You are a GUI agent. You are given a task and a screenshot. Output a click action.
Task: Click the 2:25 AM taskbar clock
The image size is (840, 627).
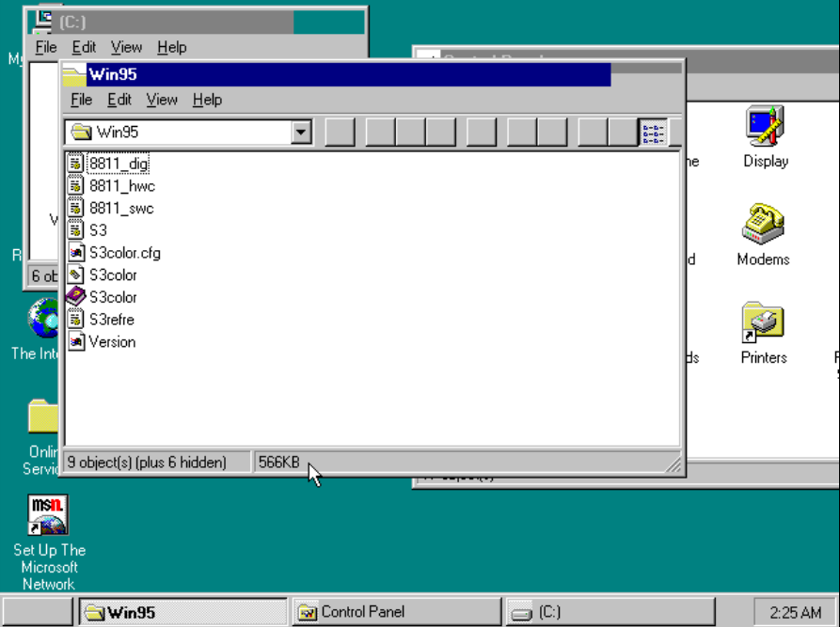coord(795,612)
